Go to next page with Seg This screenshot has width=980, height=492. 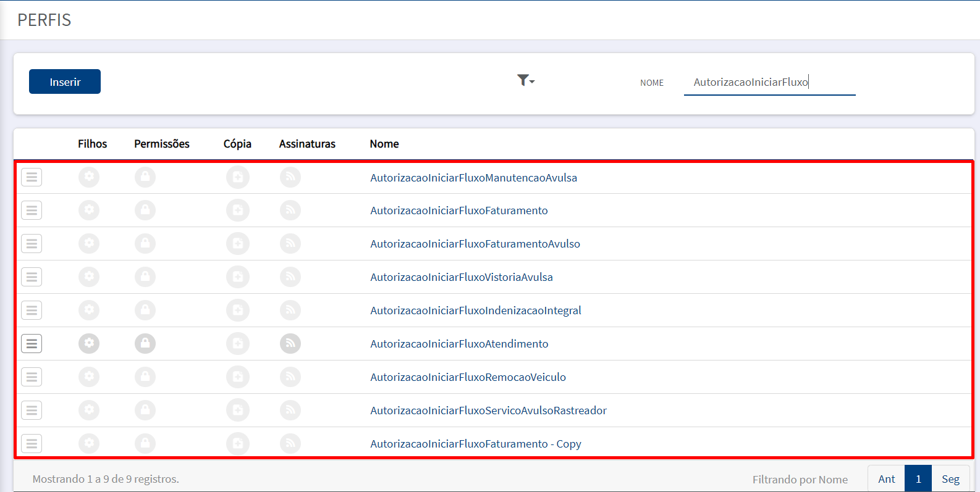(x=950, y=479)
